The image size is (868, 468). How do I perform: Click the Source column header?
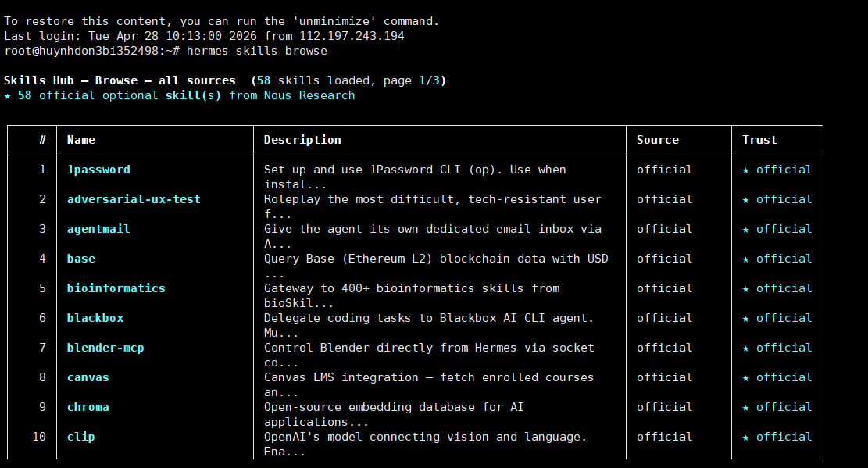click(658, 140)
